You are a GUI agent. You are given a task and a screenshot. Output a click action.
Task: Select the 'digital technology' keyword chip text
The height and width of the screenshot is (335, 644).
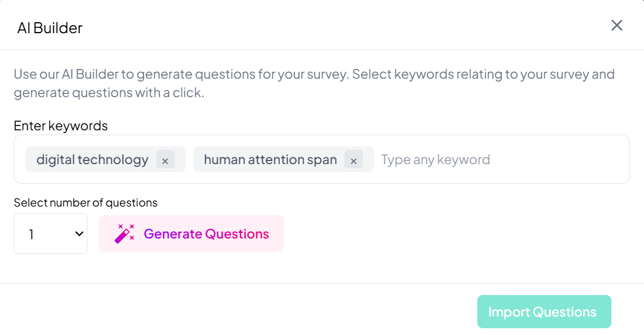pos(92,160)
